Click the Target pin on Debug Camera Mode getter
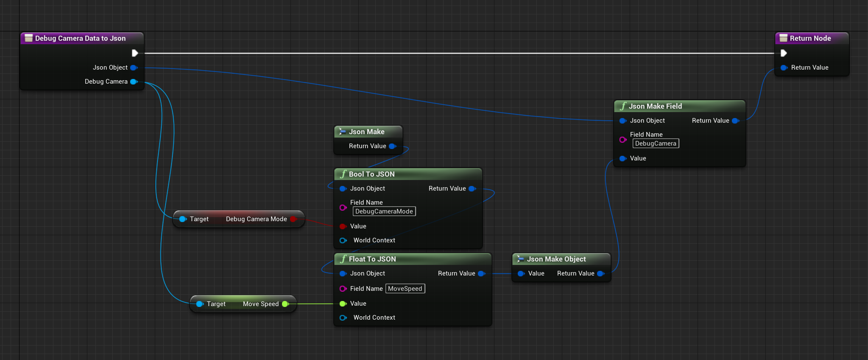The width and height of the screenshot is (868, 360). coord(183,219)
